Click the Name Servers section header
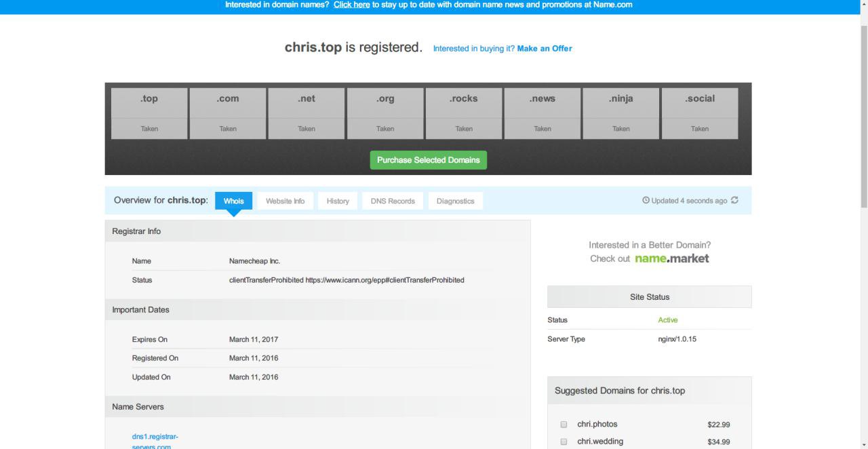 click(x=317, y=407)
